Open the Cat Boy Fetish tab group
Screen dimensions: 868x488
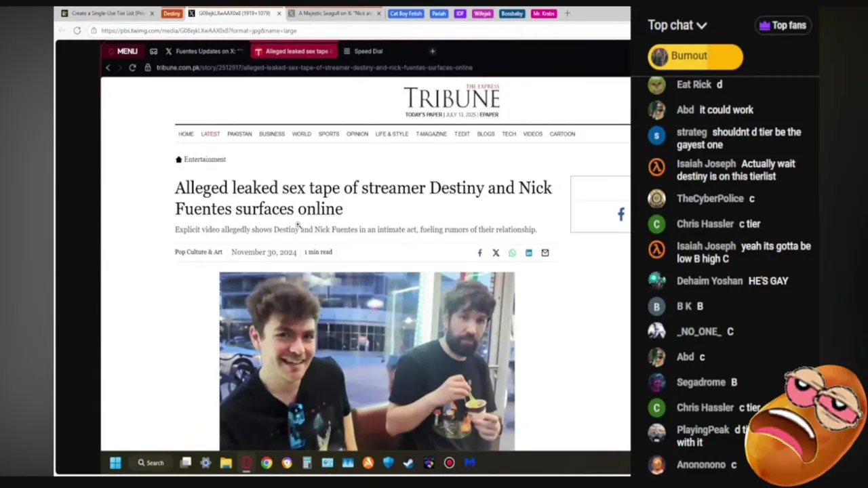coord(406,14)
